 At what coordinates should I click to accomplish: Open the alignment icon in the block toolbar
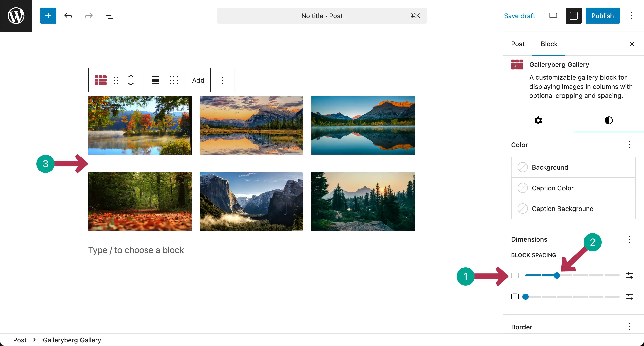[155, 80]
